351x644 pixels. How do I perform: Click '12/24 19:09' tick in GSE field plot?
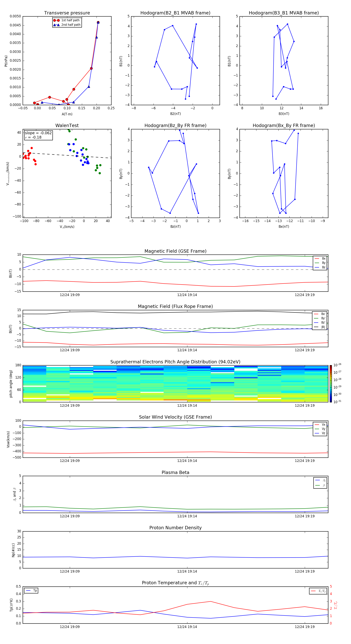point(70,295)
